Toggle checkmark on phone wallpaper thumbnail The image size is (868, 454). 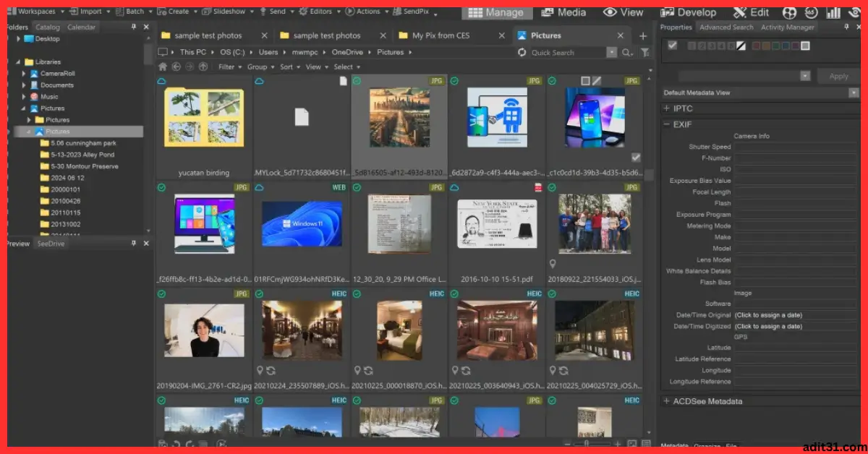(x=635, y=157)
